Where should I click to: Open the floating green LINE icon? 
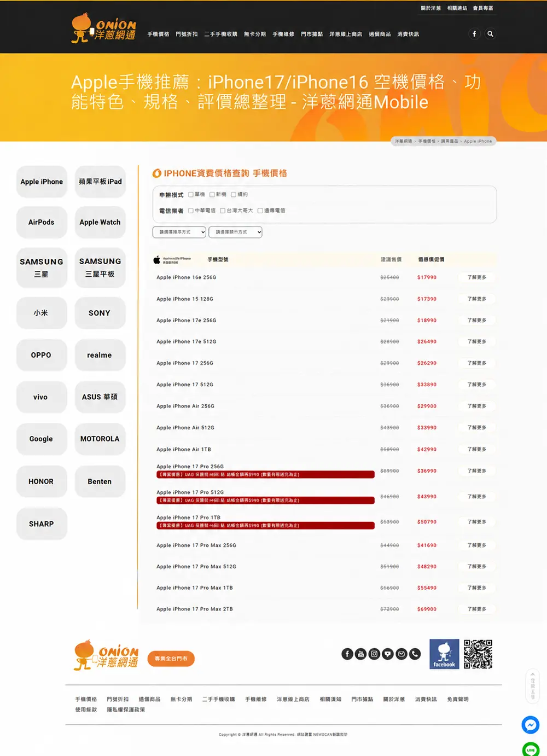click(x=531, y=749)
